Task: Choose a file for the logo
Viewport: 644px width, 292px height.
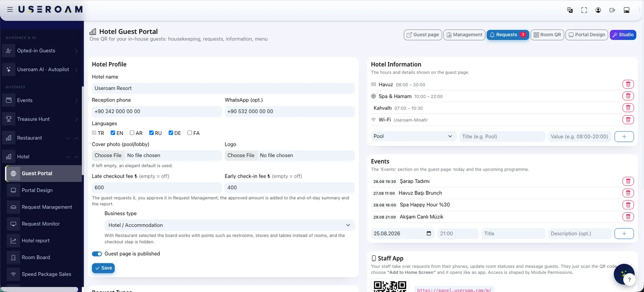Action: click(241, 155)
